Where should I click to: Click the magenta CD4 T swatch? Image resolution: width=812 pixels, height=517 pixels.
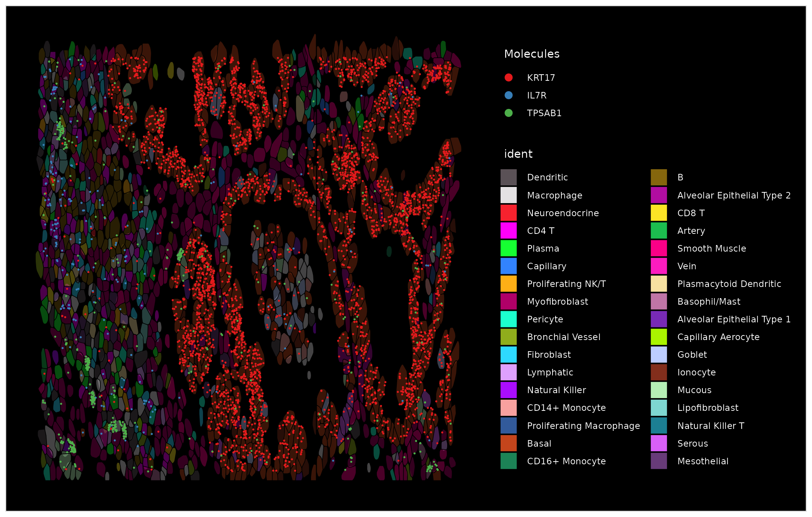(508, 230)
